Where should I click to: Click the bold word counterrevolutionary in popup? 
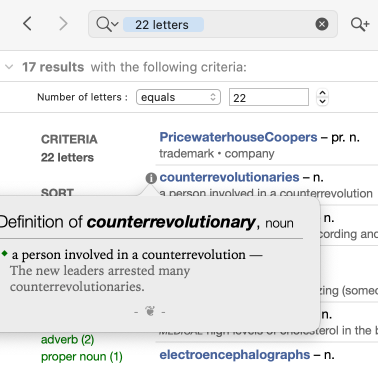pyautogui.click(x=171, y=222)
